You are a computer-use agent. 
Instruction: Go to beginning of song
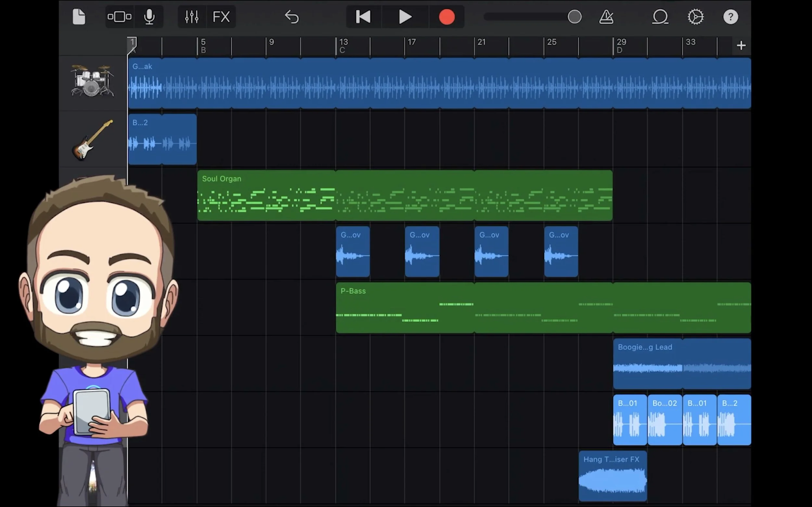(363, 17)
